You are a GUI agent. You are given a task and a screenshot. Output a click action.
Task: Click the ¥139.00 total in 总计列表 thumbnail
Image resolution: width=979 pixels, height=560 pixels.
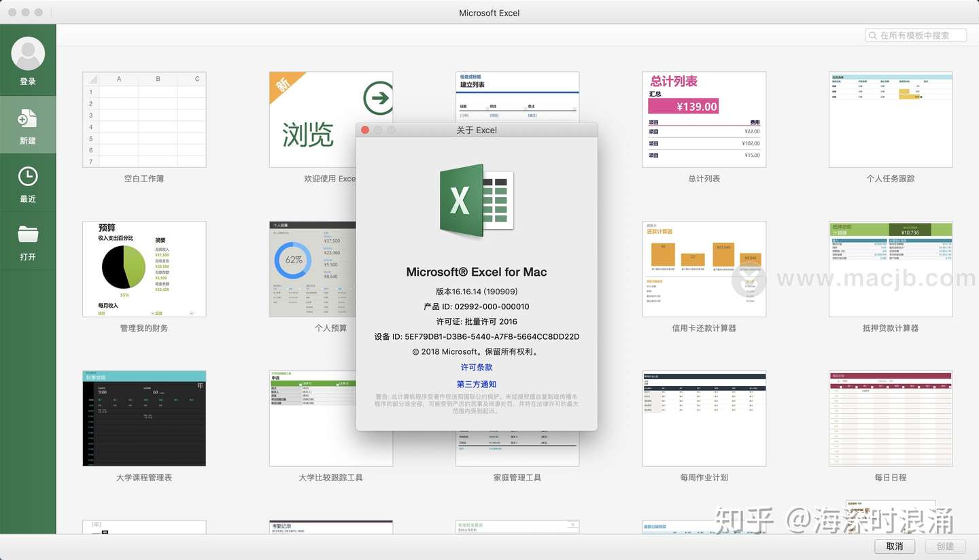tap(683, 106)
